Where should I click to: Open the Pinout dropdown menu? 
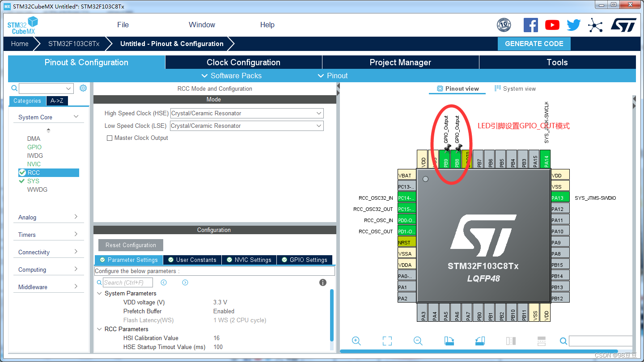point(333,76)
